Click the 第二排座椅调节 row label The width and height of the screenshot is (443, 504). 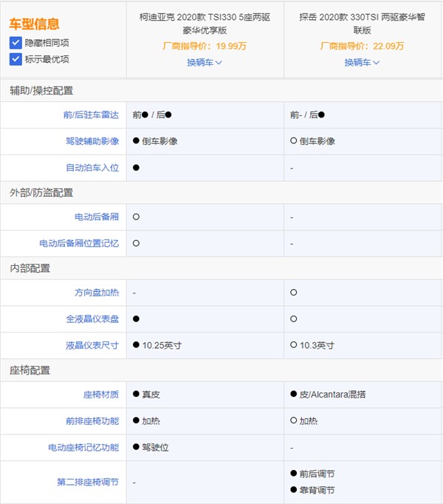tap(88, 482)
